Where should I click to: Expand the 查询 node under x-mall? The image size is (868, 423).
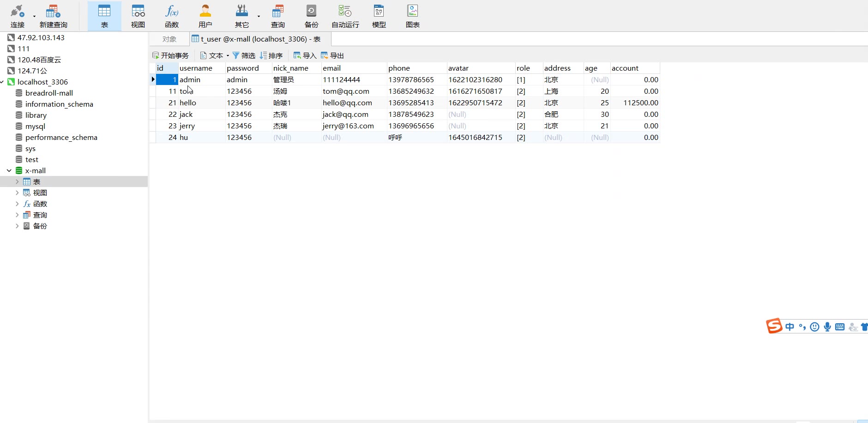point(17,215)
